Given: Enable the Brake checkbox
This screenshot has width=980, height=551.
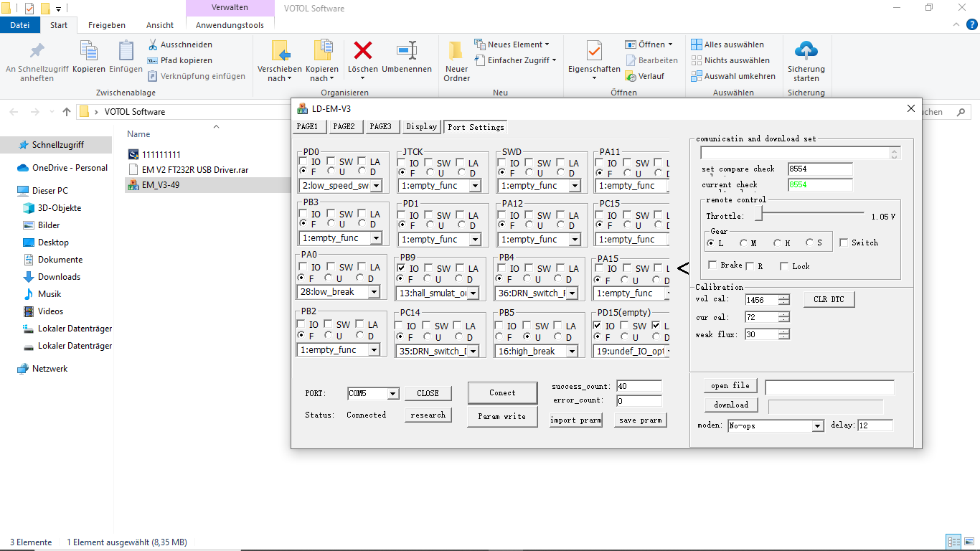Looking at the screenshot, I should point(712,265).
